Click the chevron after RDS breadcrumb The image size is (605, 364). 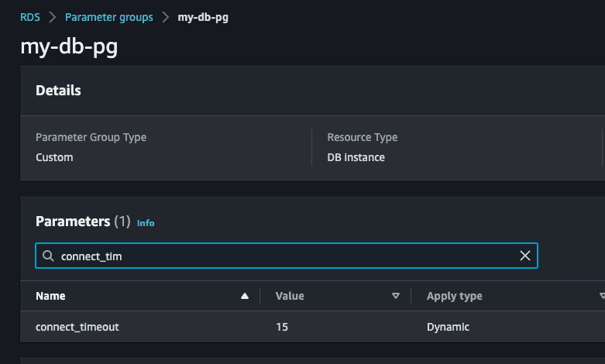[x=53, y=17]
